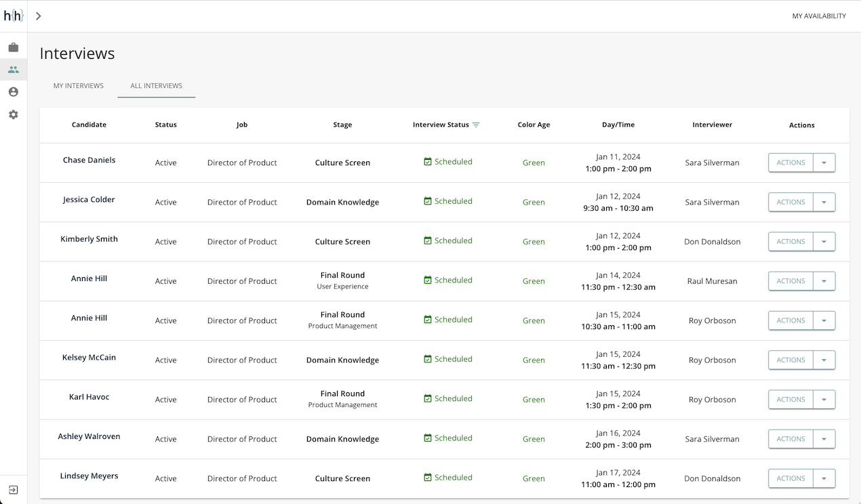Click the Actions button for Karl Havoc
The width and height of the screenshot is (861, 504).
[790, 399]
